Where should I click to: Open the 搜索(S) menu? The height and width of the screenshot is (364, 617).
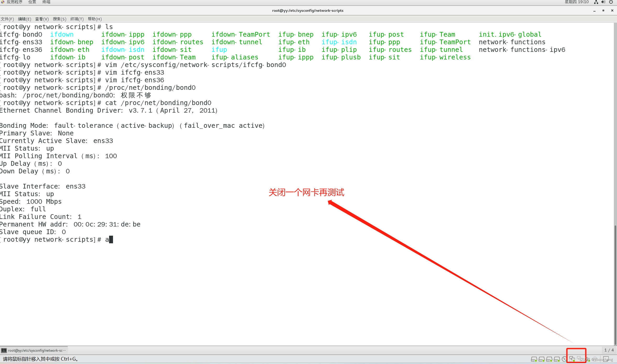click(60, 19)
